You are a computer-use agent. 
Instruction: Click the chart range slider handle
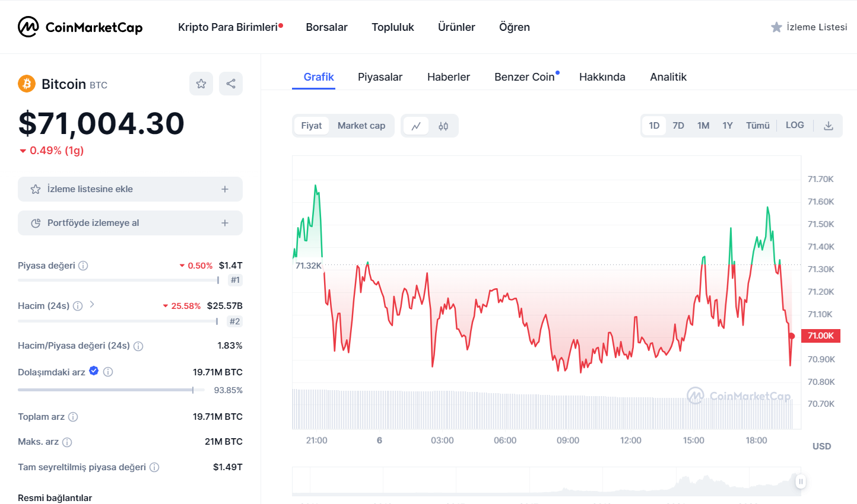point(800,481)
